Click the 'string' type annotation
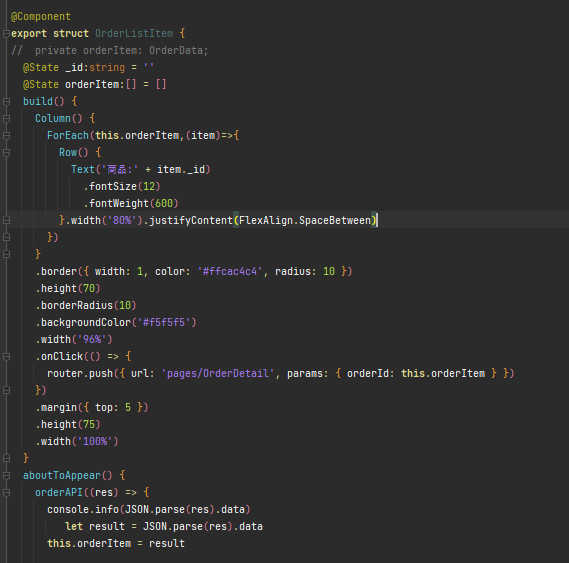569x563 pixels. tap(107, 68)
